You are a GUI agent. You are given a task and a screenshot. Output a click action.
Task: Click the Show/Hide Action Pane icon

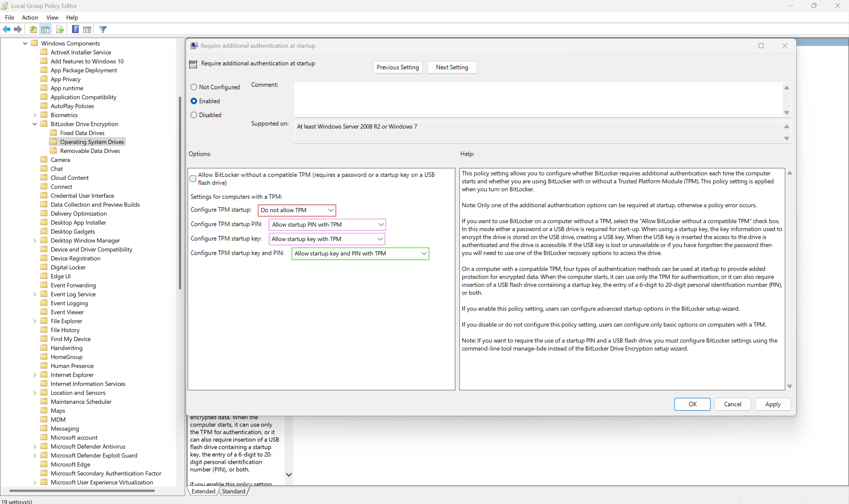pyautogui.click(x=87, y=30)
